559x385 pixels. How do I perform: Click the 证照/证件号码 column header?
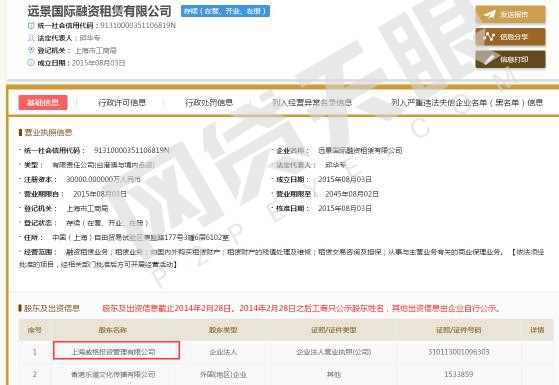click(x=459, y=330)
